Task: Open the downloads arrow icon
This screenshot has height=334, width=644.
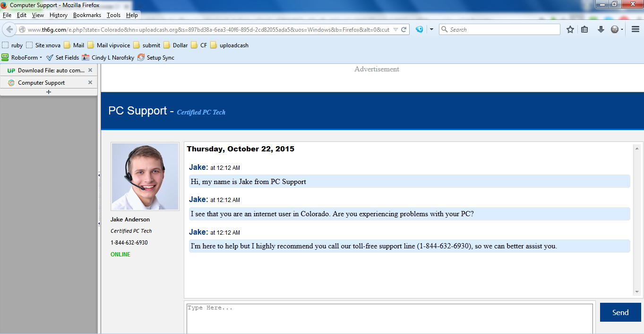Action: [x=601, y=29]
